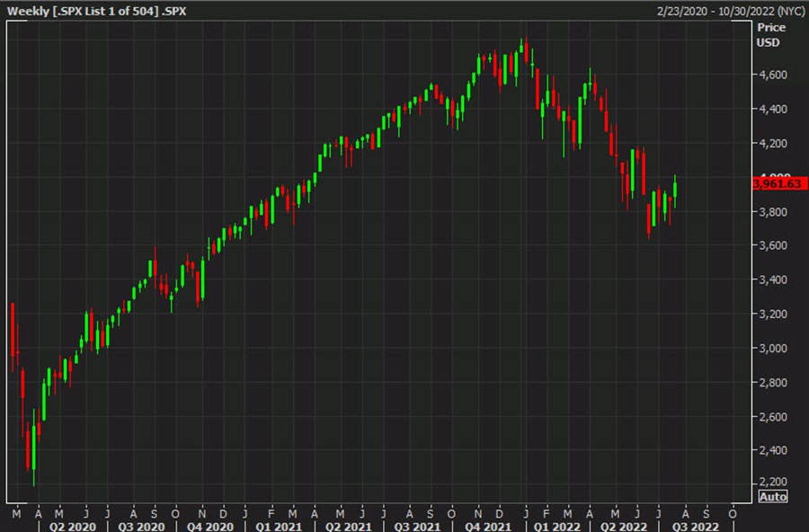
Task: Click the 4,600 price axis label
Action: click(772, 75)
